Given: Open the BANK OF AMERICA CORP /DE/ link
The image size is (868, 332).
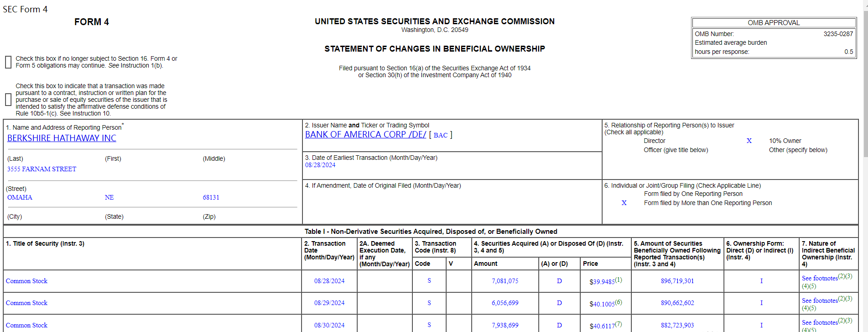Looking at the screenshot, I should coord(365,135).
